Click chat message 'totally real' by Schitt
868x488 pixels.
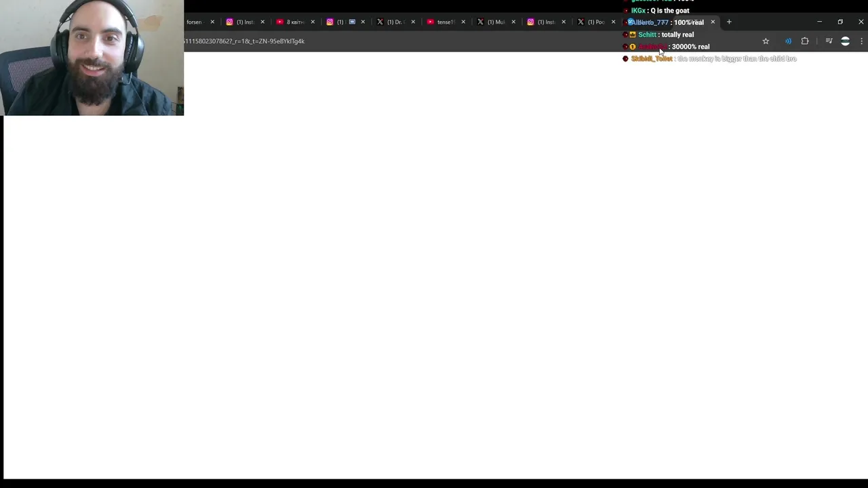(678, 35)
